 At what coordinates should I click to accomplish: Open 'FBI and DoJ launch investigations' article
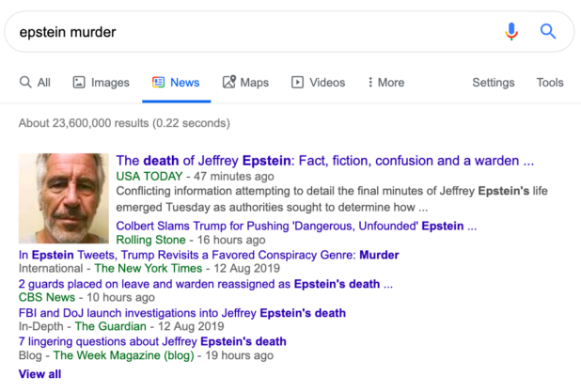(182, 313)
